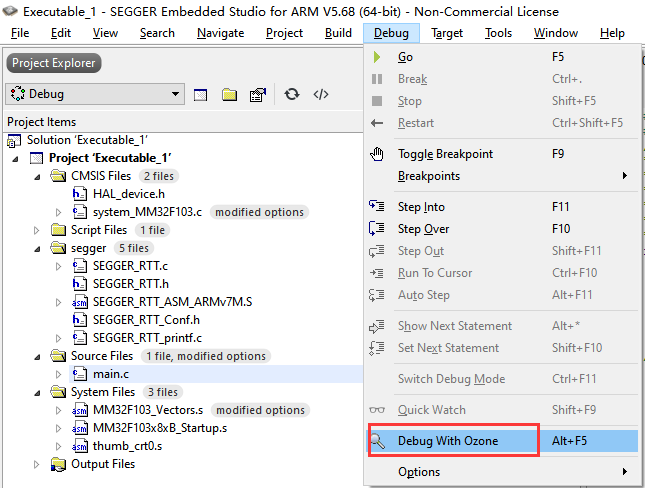
Task: Collapse the System Files folder
Action: (37, 393)
